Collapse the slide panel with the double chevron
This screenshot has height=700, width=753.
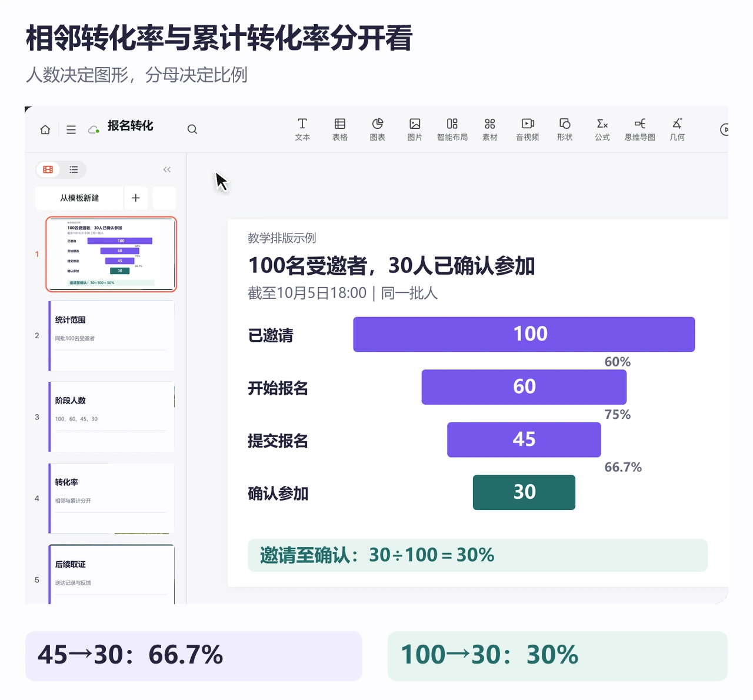[167, 169]
